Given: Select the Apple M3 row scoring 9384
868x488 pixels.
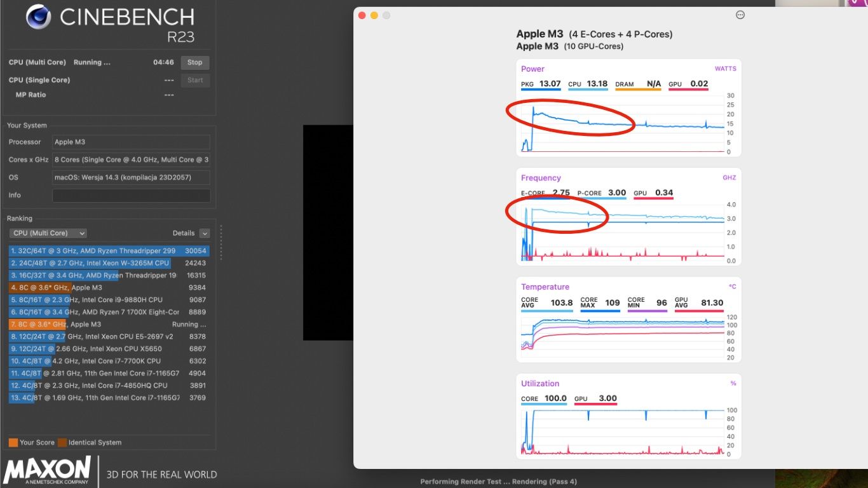Looking at the screenshot, I should tap(109, 288).
